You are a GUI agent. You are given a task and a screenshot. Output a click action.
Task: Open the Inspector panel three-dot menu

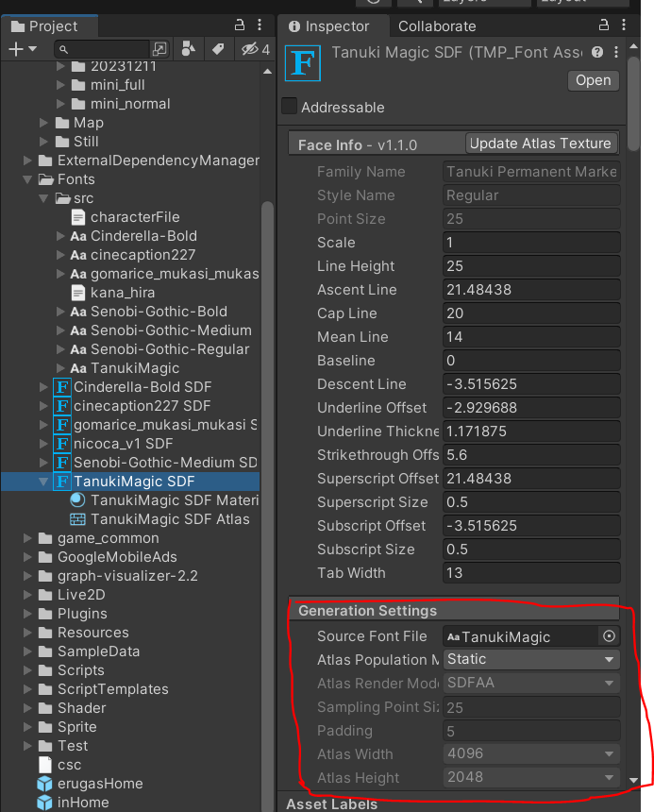tap(624, 25)
